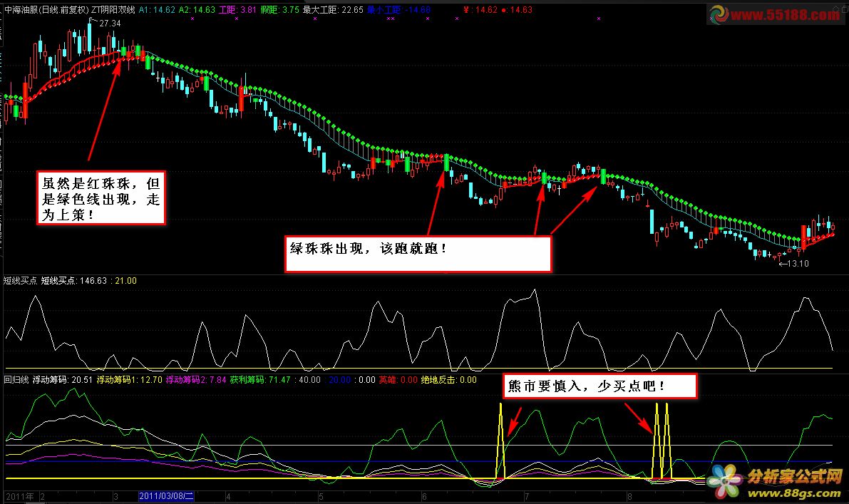Click the 短线买点 panel title
The image size is (849, 504).
coord(20,280)
